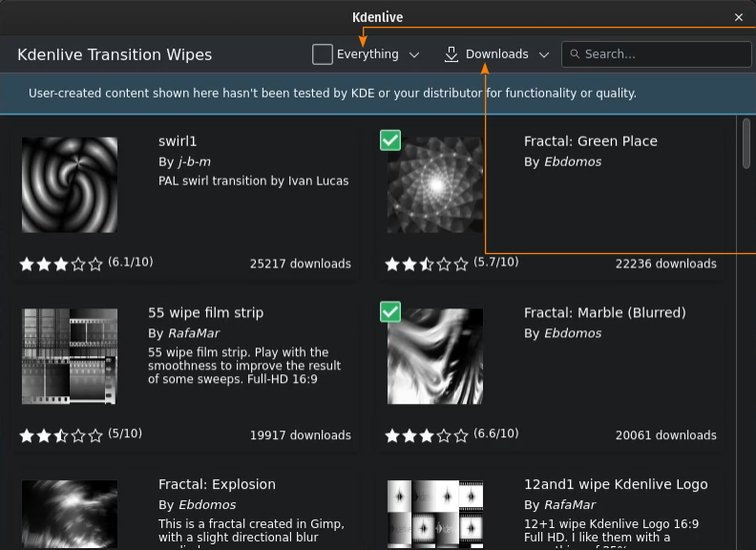Close the Kdenlive dialog window

click(739, 17)
